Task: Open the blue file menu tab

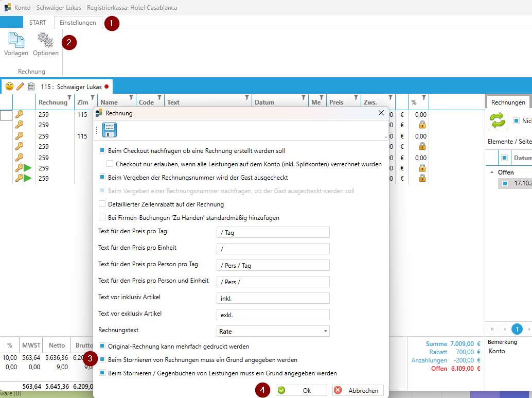Action: (x=11, y=22)
